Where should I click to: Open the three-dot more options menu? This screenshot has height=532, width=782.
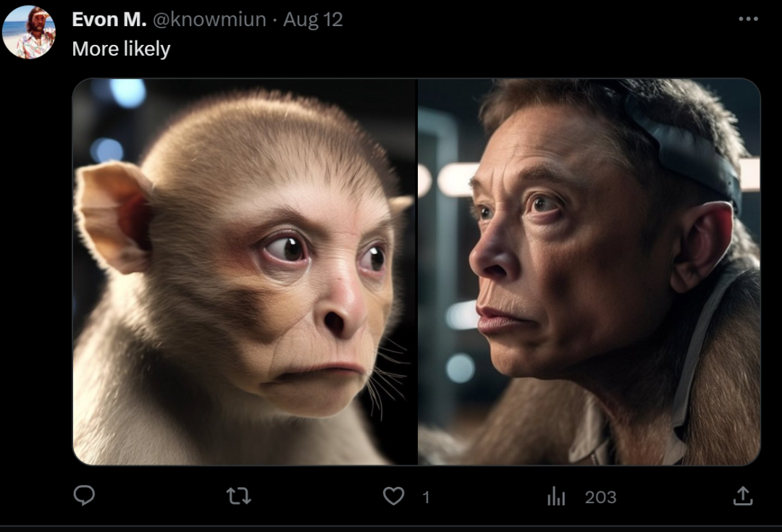coord(748,19)
